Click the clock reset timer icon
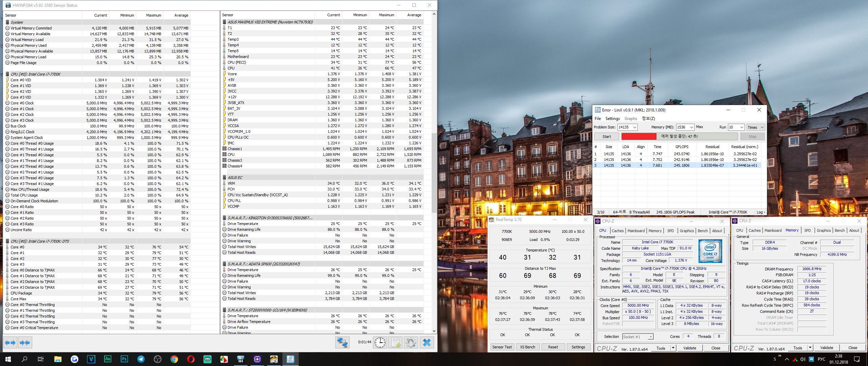 pyautogui.click(x=380, y=343)
